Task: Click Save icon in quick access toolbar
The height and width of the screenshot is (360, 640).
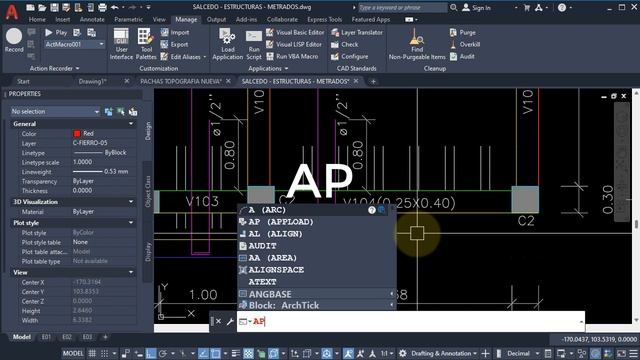Action: 54,7
